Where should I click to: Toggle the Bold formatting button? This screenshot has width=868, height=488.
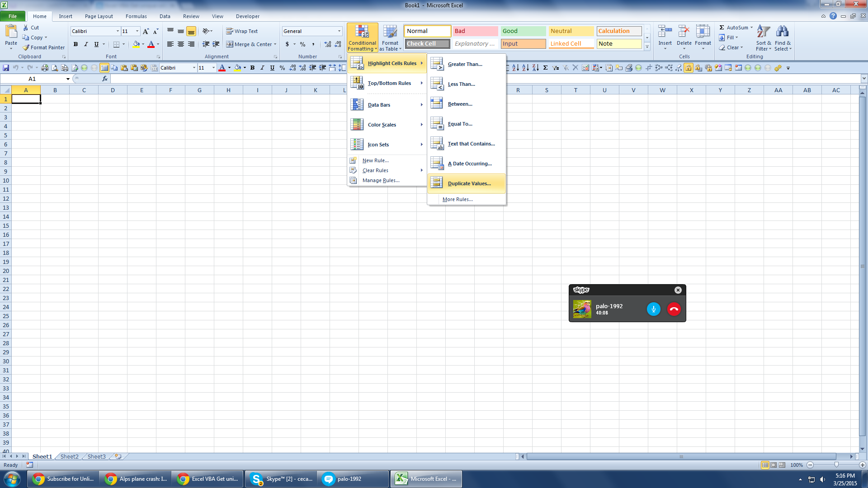(75, 43)
